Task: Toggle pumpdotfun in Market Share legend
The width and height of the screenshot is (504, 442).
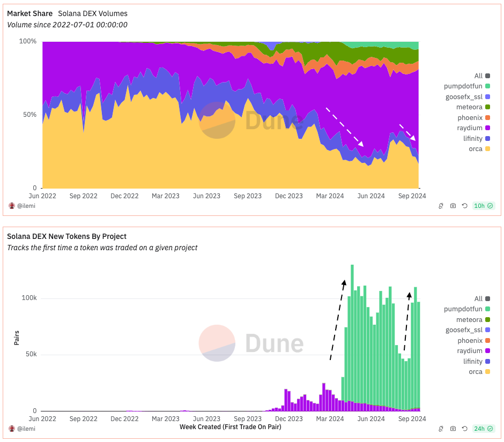Action: point(466,86)
